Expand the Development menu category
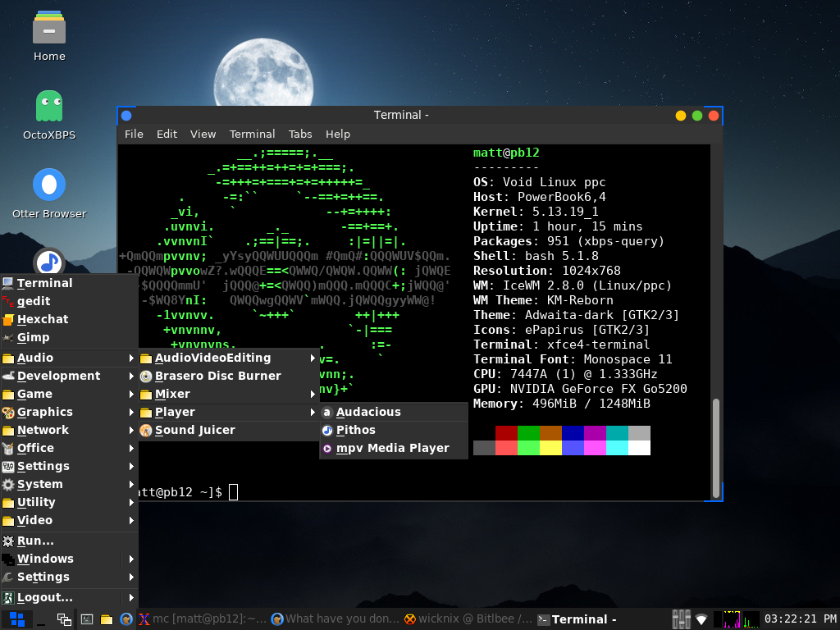This screenshot has width=840, height=630. point(58,376)
